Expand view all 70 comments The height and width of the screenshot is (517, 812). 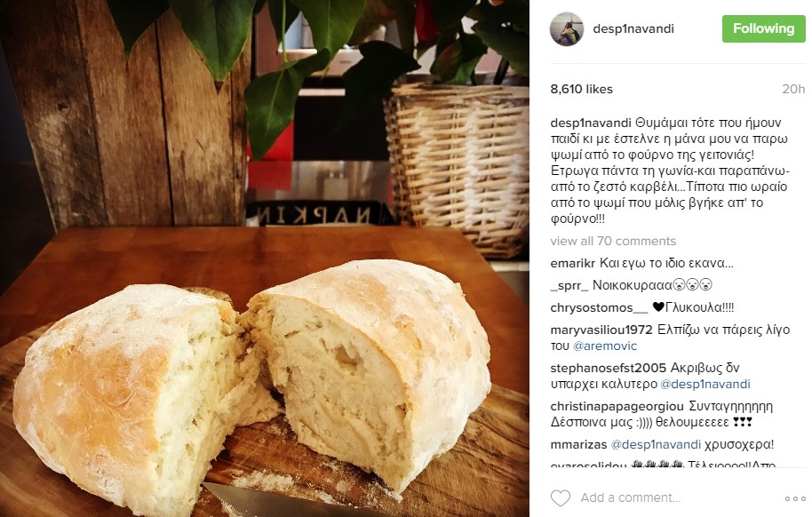coord(613,241)
